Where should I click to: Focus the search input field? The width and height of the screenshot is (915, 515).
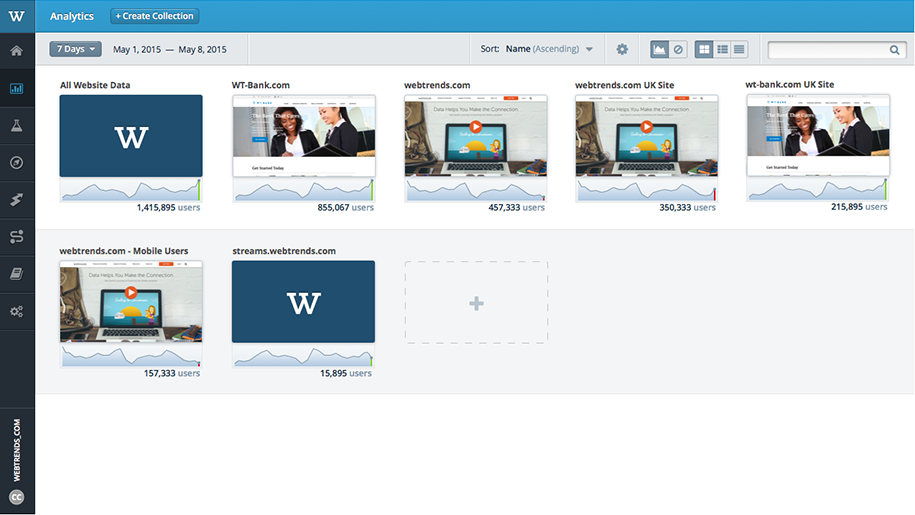[837, 50]
